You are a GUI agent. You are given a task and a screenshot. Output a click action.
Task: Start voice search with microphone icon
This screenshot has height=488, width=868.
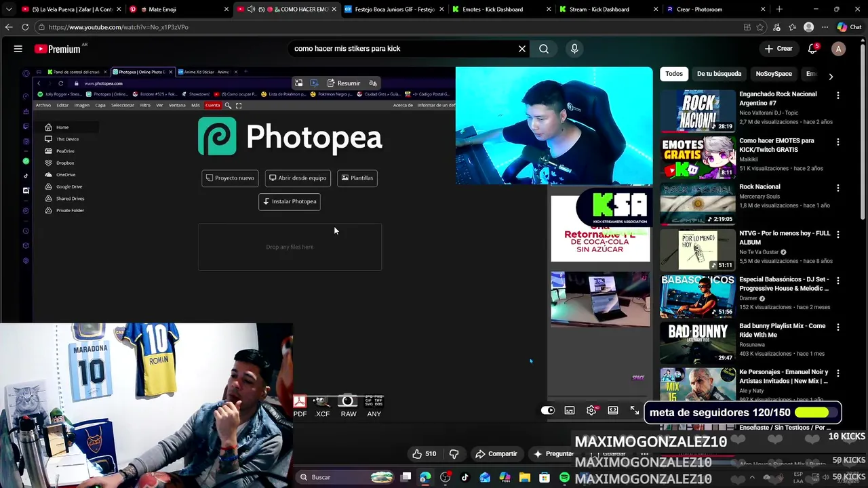point(574,49)
